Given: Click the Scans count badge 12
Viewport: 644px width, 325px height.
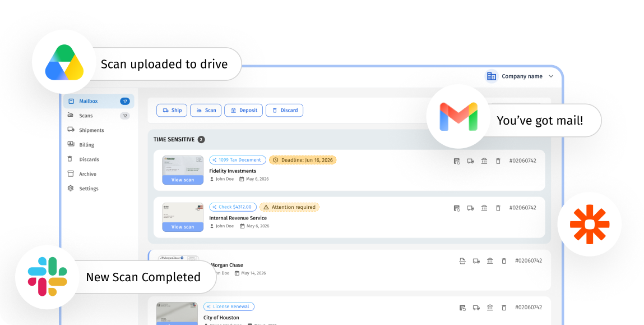Looking at the screenshot, I should [x=125, y=116].
